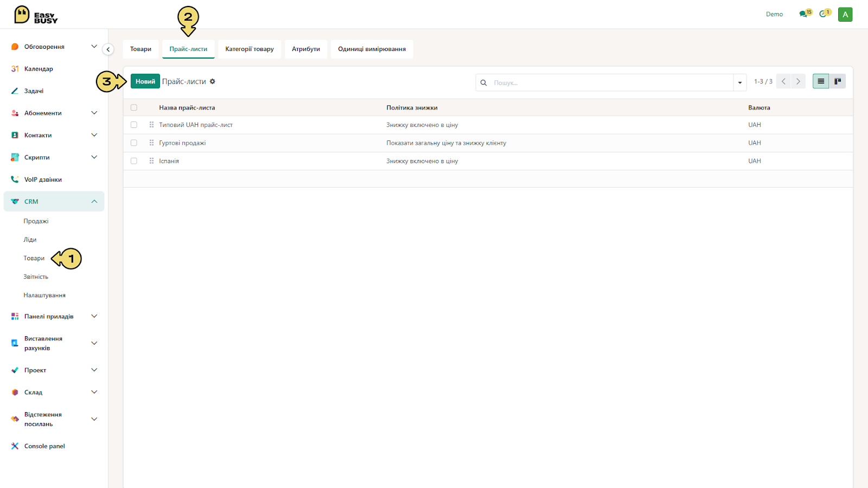Open the gear settings next to Прайс-листи

coord(213,81)
